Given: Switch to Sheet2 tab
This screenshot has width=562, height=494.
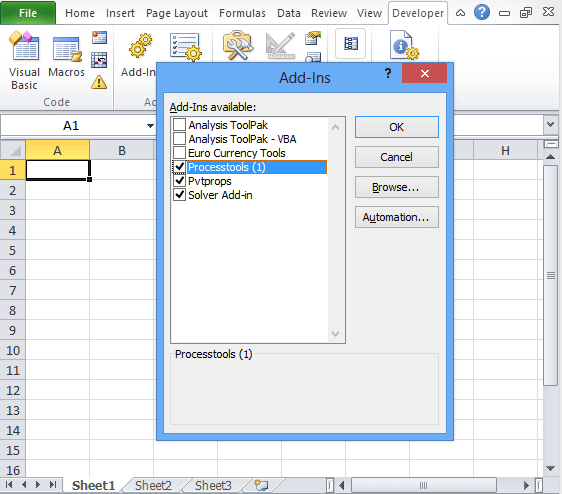Looking at the screenshot, I should (153, 485).
